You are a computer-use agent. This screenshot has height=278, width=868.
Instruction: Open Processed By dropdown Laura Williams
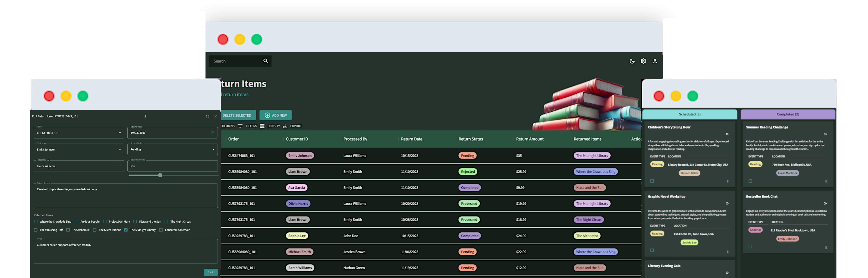pyautogui.click(x=79, y=166)
